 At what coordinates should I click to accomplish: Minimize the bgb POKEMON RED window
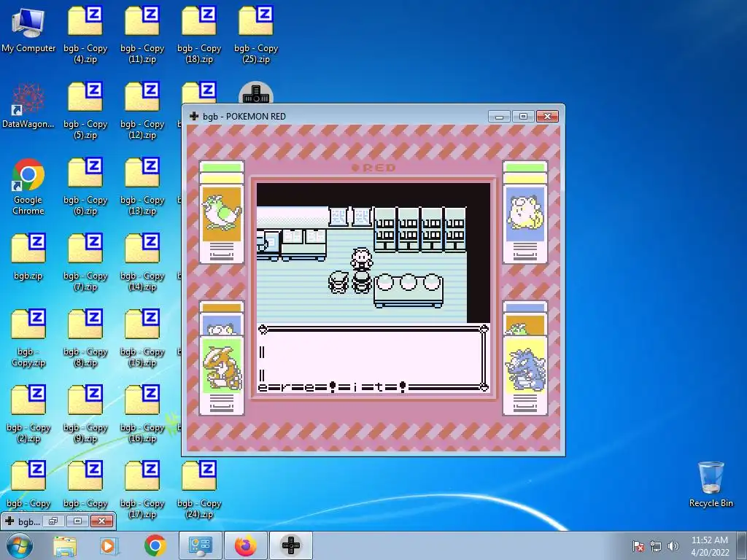[x=499, y=116]
